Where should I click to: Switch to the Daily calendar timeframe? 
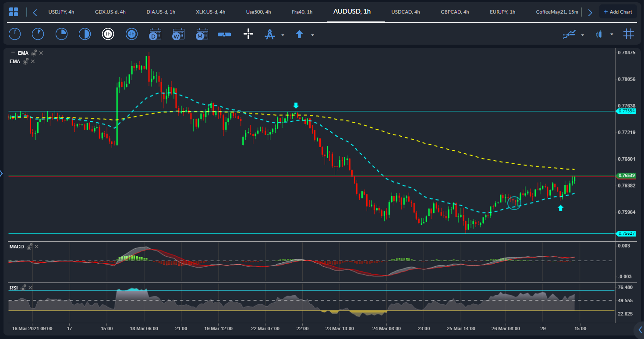point(155,34)
